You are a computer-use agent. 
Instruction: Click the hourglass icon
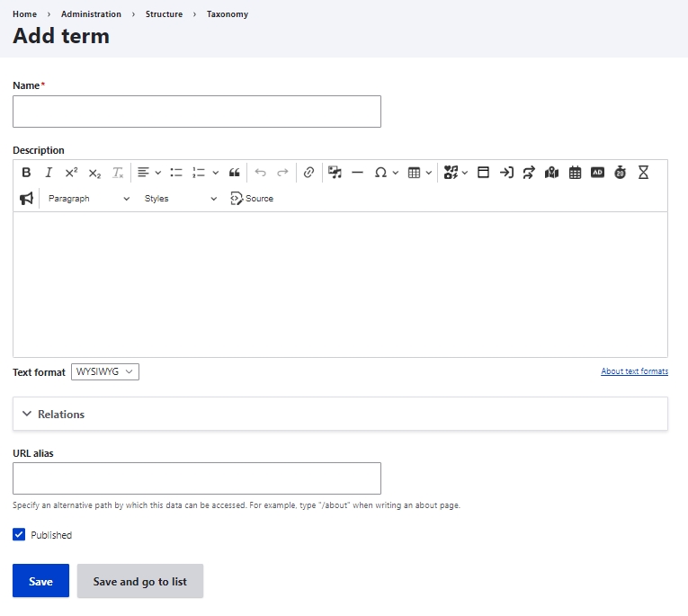(643, 173)
